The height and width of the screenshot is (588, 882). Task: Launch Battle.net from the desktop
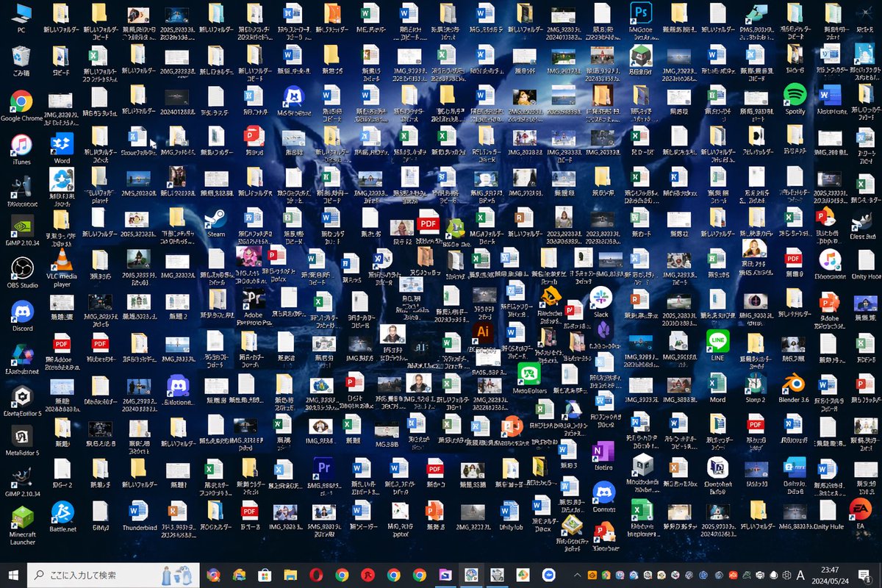(x=62, y=513)
